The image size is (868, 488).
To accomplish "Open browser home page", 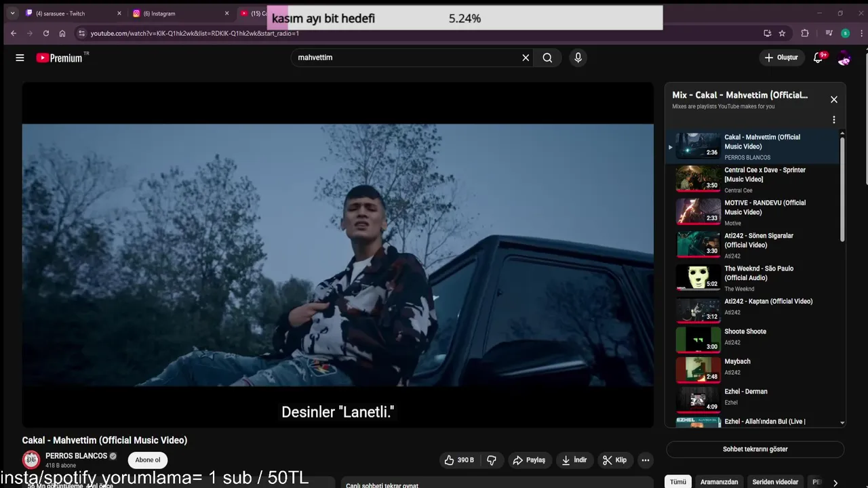I will click(x=62, y=33).
